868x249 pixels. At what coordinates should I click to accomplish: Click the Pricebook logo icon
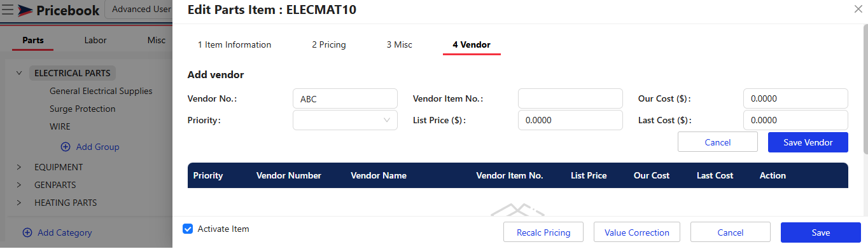coord(25,10)
